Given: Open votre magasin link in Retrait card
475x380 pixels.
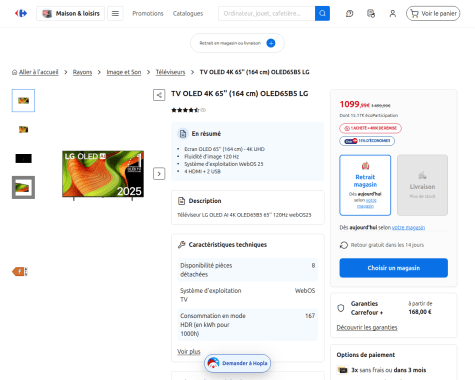Looking at the screenshot, I should 367,203.
